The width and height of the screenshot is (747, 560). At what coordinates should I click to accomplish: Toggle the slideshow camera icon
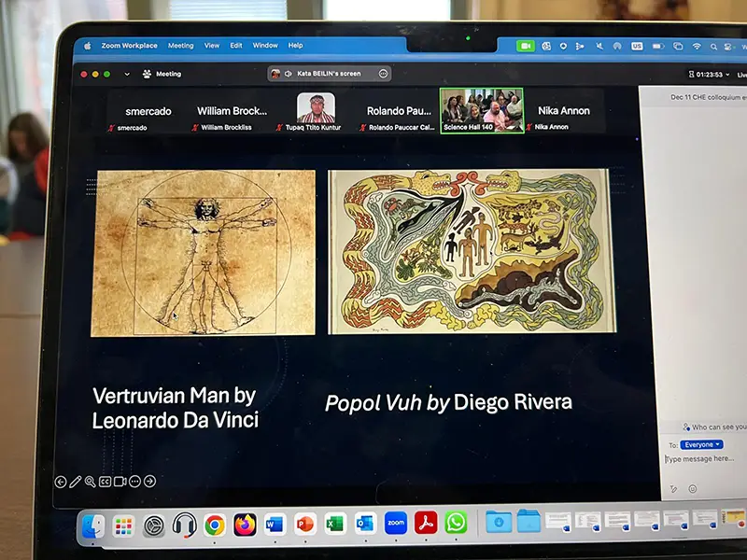click(120, 482)
